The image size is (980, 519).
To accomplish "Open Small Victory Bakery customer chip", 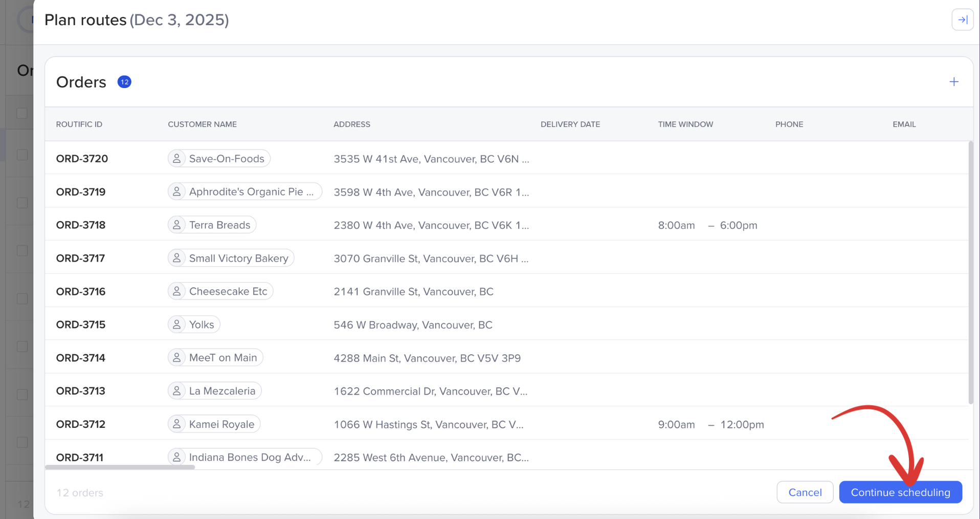I will 232,258.
